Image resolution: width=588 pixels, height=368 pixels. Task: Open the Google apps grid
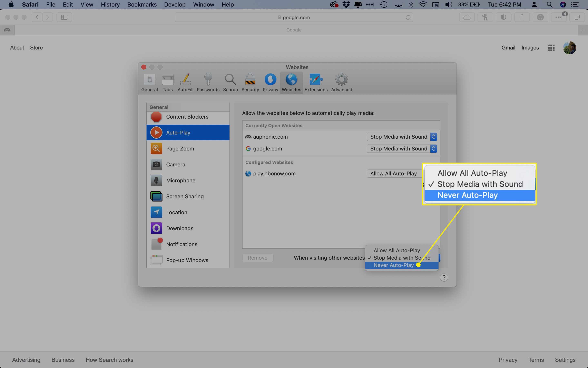point(551,48)
